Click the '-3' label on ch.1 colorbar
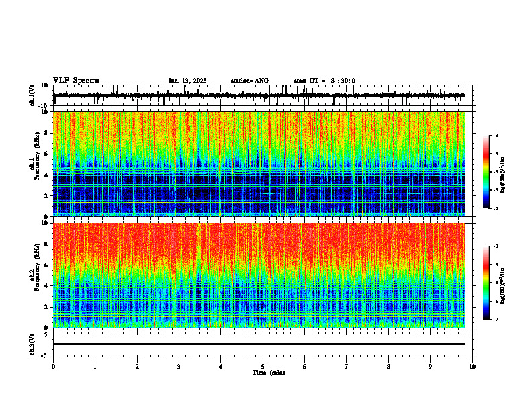The image size is (532, 411). (x=496, y=136)
